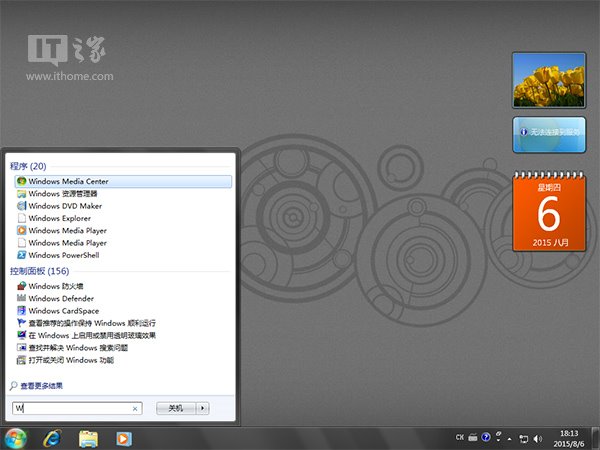Image resolution: width=600 pixels, height=450 pixels.
Task: Open Windows 防火墙 control panel item
Action: [58, 286]
